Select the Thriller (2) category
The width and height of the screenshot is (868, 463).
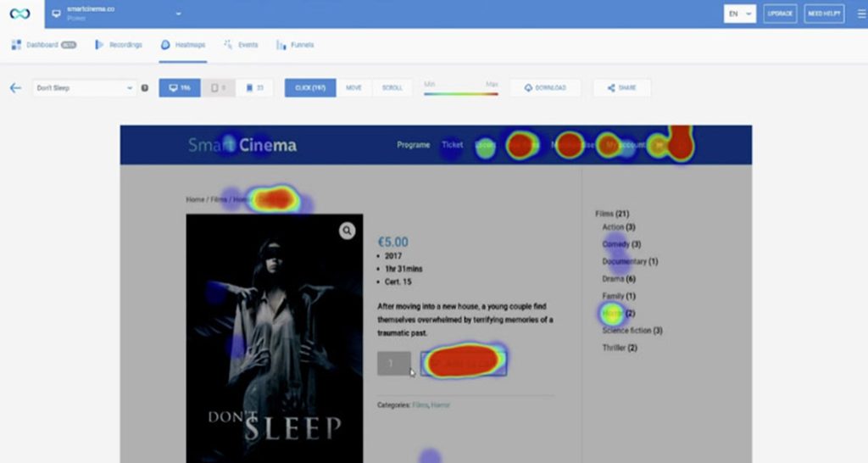(620, 348)
